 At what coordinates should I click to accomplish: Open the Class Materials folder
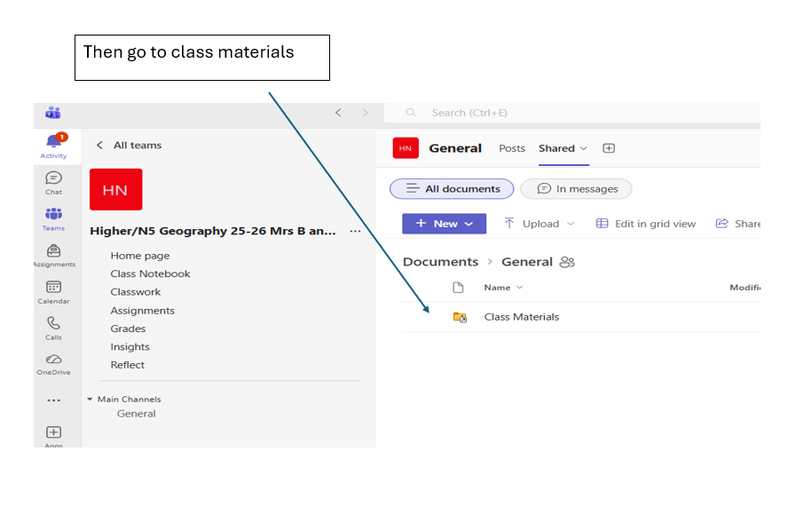click(521, 317)
